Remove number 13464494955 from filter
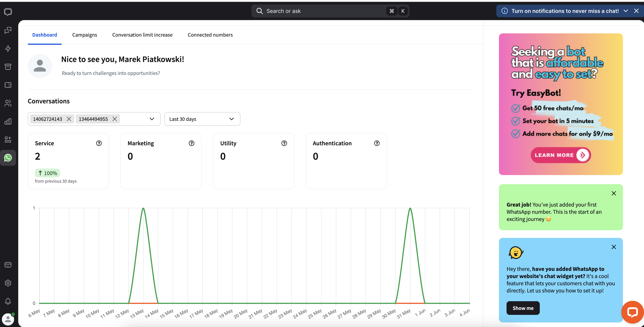The image size is (644, 327). [x=115, y=119]
